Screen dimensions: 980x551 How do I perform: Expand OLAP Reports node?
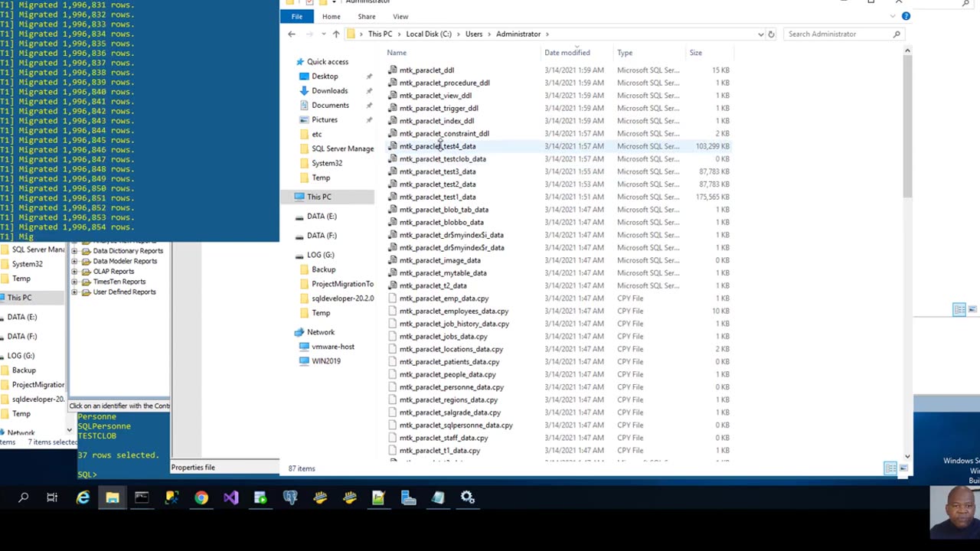[74, 272]
